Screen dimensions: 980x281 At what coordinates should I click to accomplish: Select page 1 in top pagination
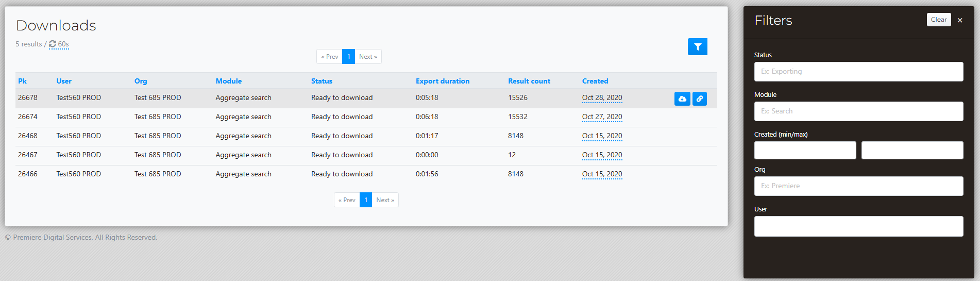[x=349, y=57]
